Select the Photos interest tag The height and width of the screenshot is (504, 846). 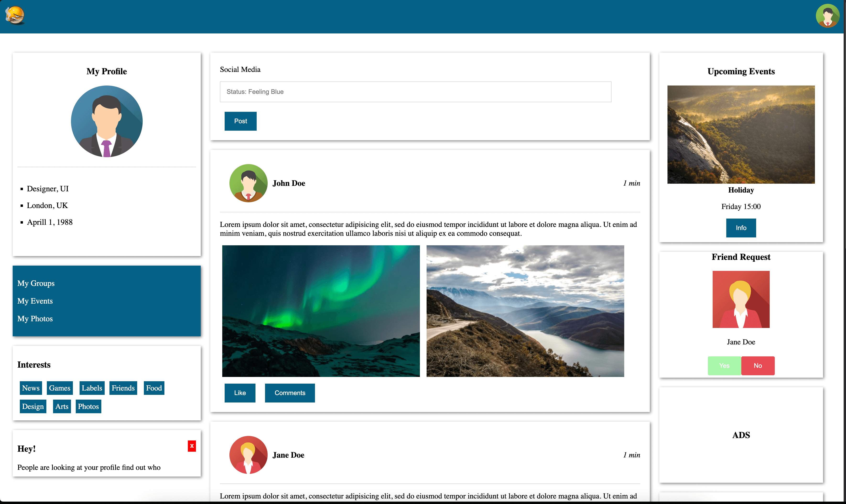tap(88, 406)
